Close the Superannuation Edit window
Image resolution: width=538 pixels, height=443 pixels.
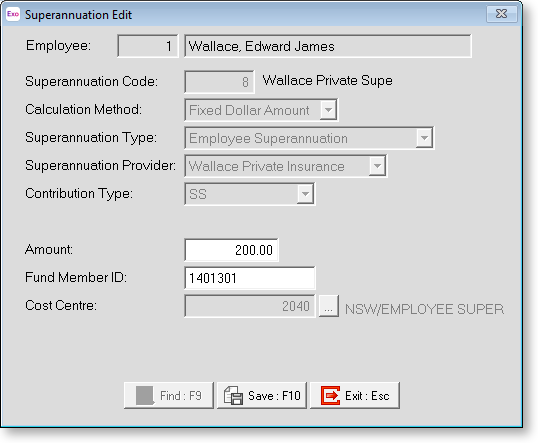502,14
